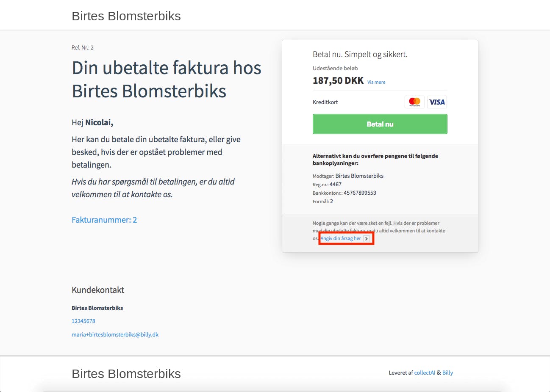This screenshot has width=550, height=392.
Task: Call phone number 12345678 link
Action: click(83, 321)
